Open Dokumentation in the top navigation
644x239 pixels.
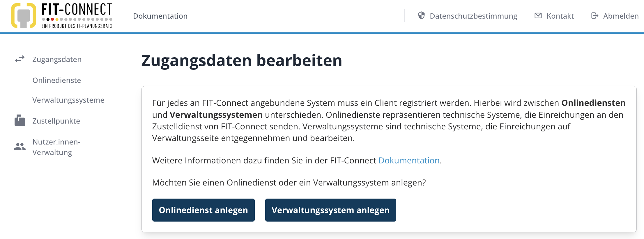160,16
